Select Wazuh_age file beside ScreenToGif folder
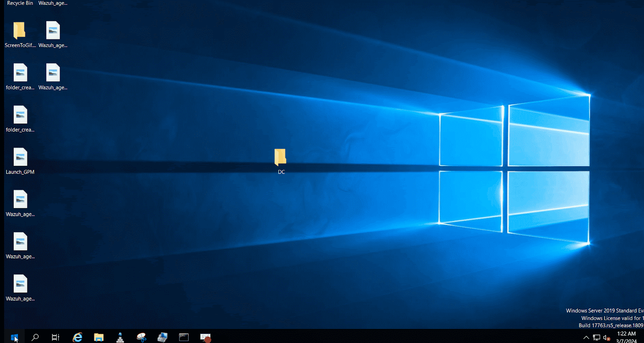The width and height of the screenshot is (644, 343). tap(53, 35)
